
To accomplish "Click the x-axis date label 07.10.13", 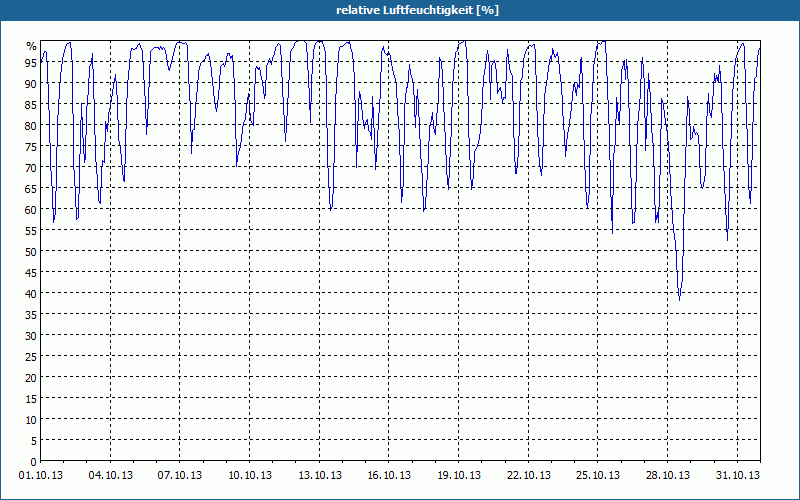I will click(x=180, y=476).
